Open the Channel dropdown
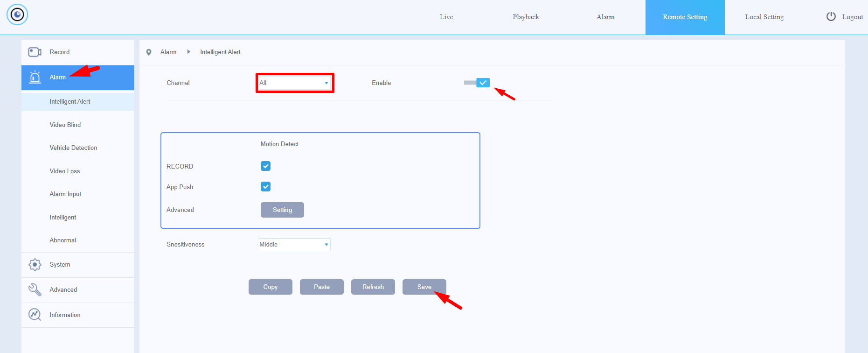Viewport: 868px width, 353px height. click(294, 83)
